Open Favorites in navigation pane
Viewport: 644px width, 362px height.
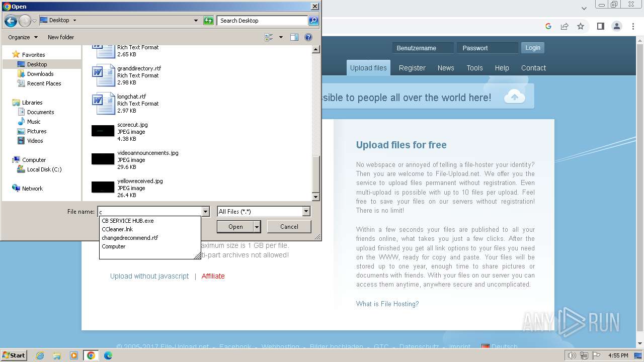(33, 55)
